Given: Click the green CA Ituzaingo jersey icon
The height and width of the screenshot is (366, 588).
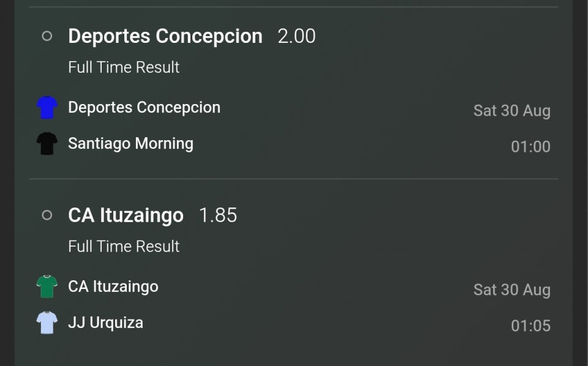Looking at the screenshot, I should pos(47,286).
